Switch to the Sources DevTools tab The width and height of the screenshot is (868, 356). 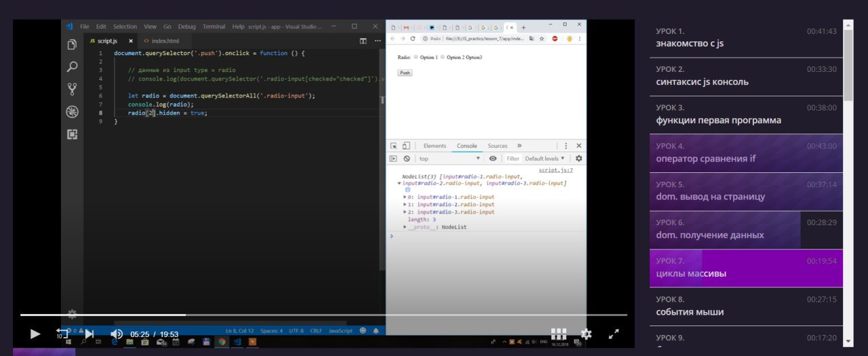497,146
